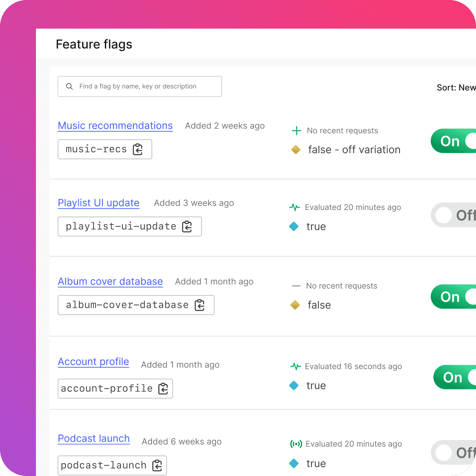
Task: Click the Playlist UI update evaluation pulse icon
Action: [x=295, y=207]
